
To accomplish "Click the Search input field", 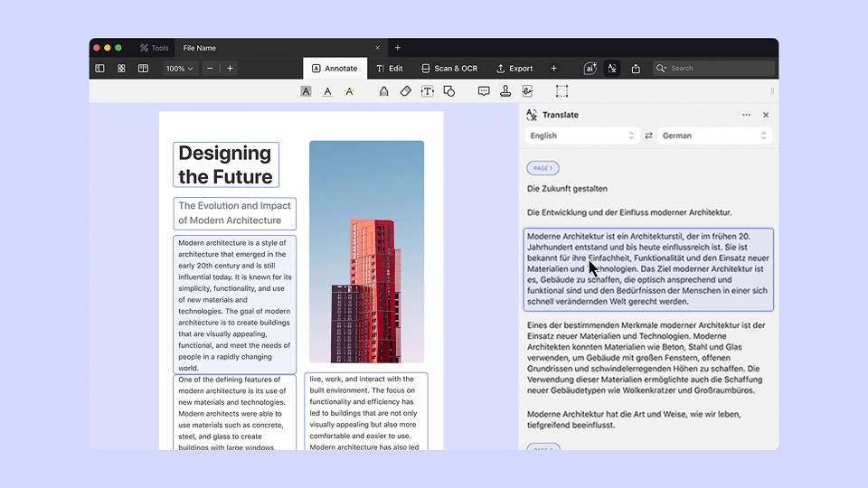I will point(720,69).
